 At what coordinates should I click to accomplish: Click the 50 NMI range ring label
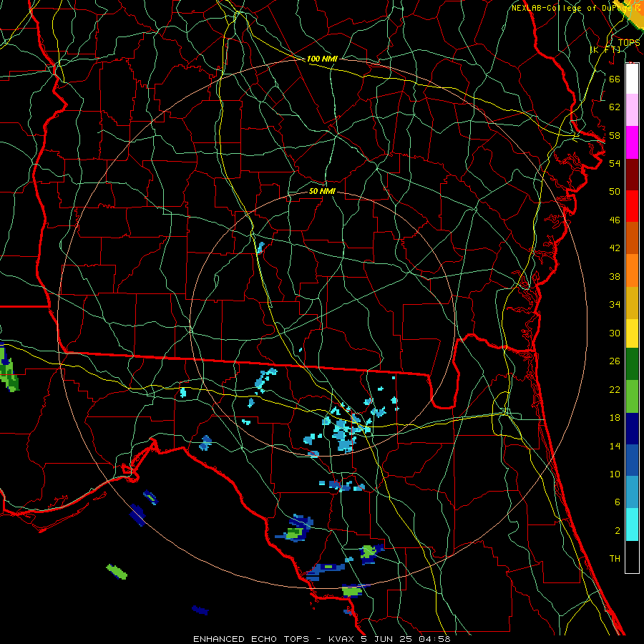pyautogui.click(x=322, y=192)
